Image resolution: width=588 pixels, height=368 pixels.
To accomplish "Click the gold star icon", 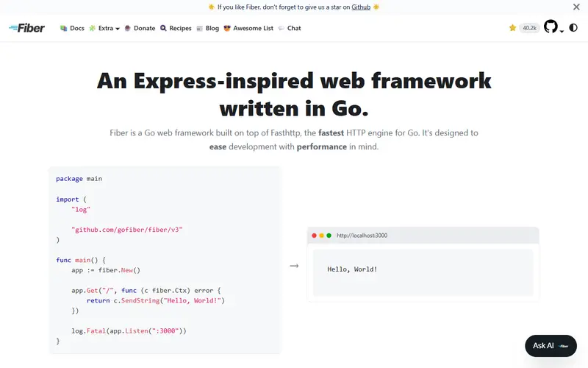I will pos(512,28).
